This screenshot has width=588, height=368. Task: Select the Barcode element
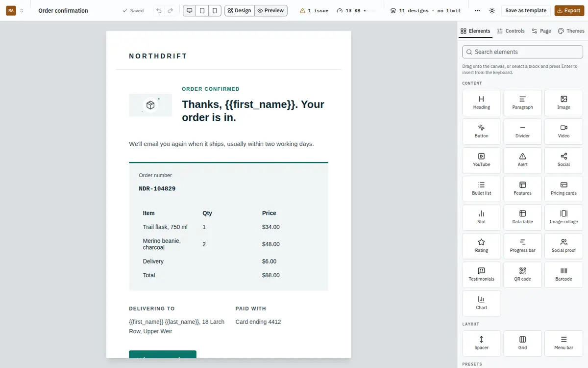click(563, 275)
